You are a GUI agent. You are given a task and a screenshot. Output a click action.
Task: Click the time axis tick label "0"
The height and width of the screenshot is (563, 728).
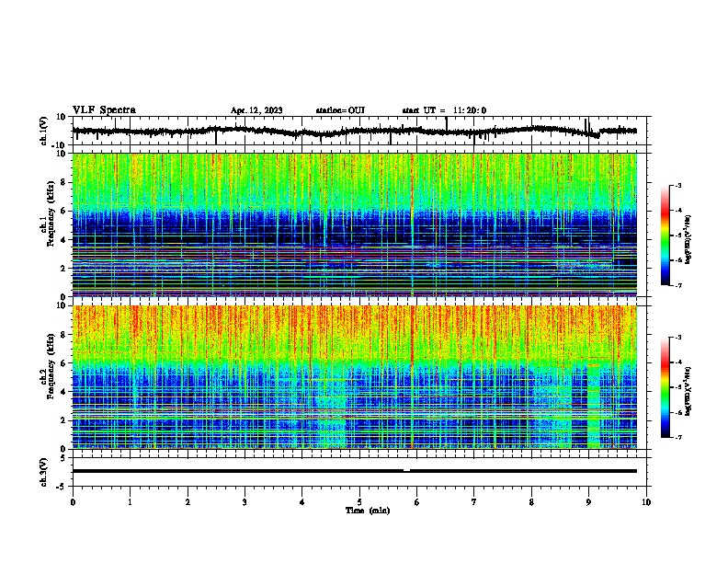point(73,502)
